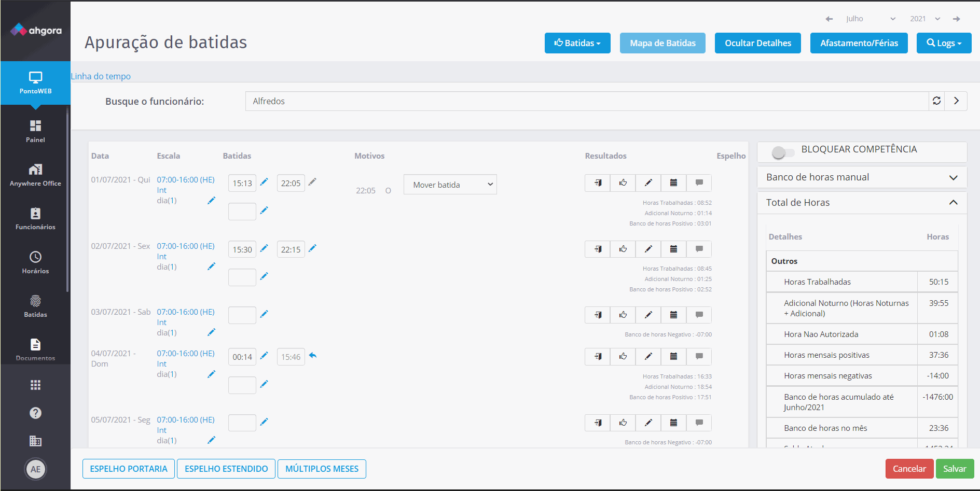Edit the 22:15 punch on 02/07/2021

point(312,248)
